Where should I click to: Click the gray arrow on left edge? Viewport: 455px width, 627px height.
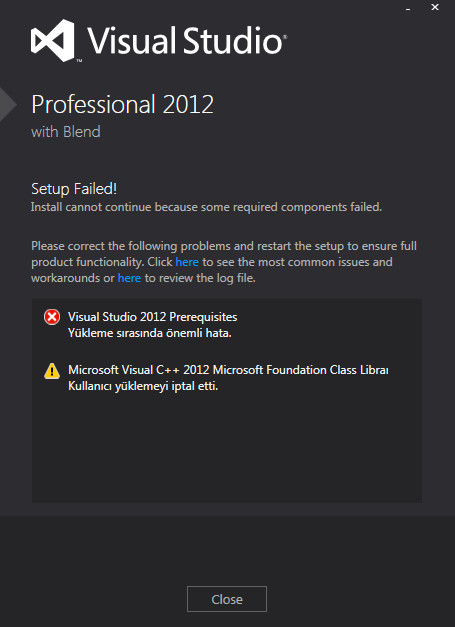pos(8,105)
